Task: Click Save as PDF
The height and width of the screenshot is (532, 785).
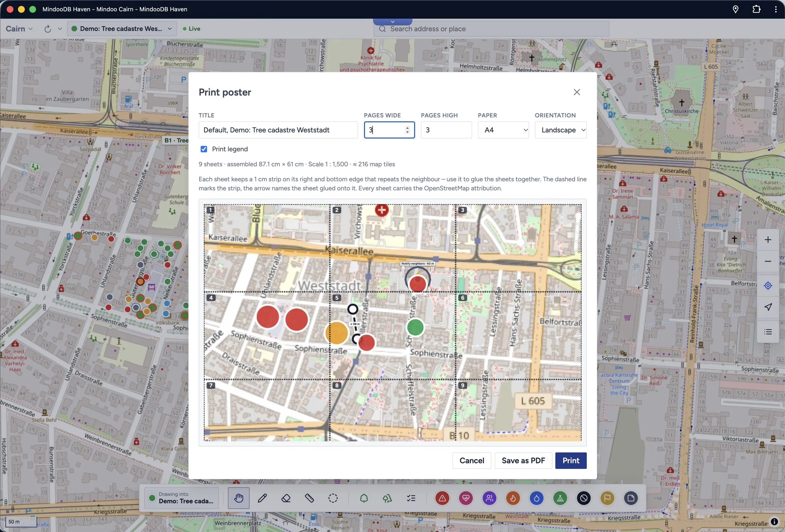Action: [523, 460]
